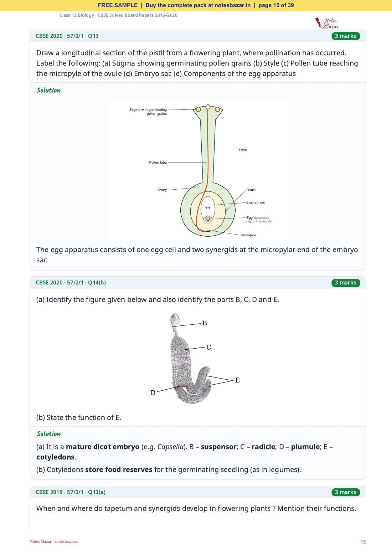Select the CBSE 2020 · 57/2/1 · Q14(b) header
Viewport: 392px width, 555px height.
[71, 283]
